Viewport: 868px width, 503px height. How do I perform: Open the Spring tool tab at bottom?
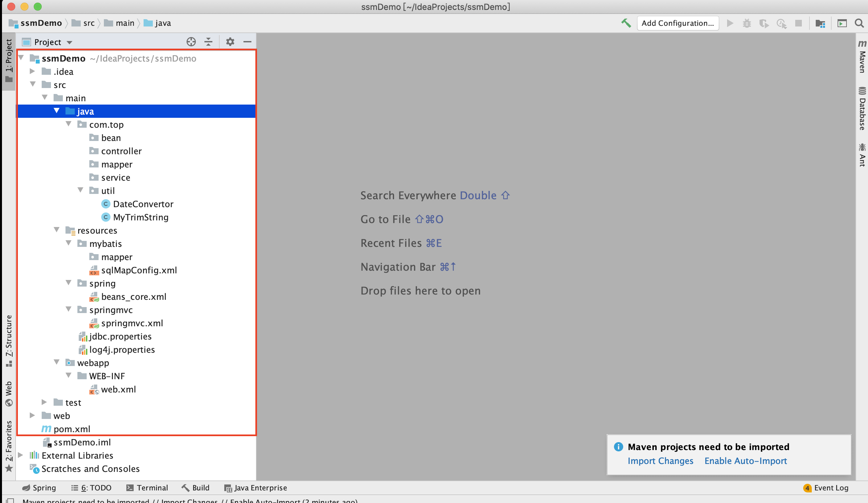tap(39, 487)
